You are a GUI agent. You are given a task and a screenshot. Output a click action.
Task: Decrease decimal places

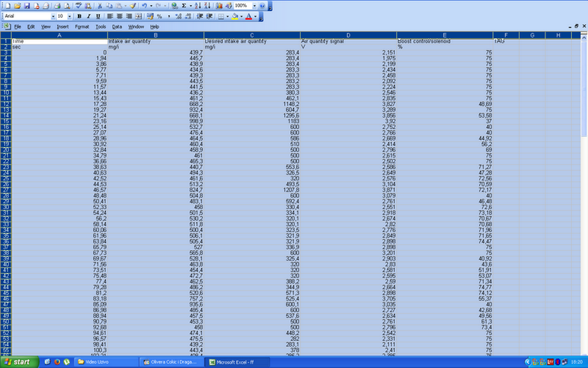188,16
